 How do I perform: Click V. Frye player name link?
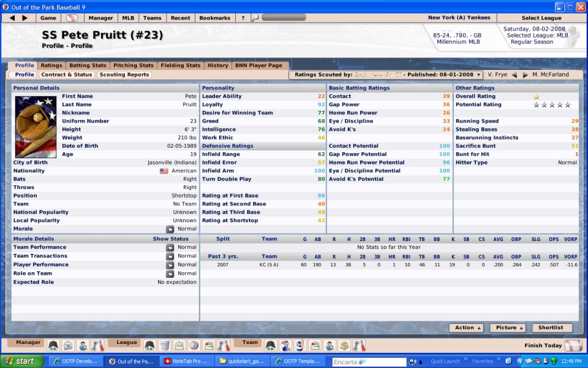(x=497, y=75)
